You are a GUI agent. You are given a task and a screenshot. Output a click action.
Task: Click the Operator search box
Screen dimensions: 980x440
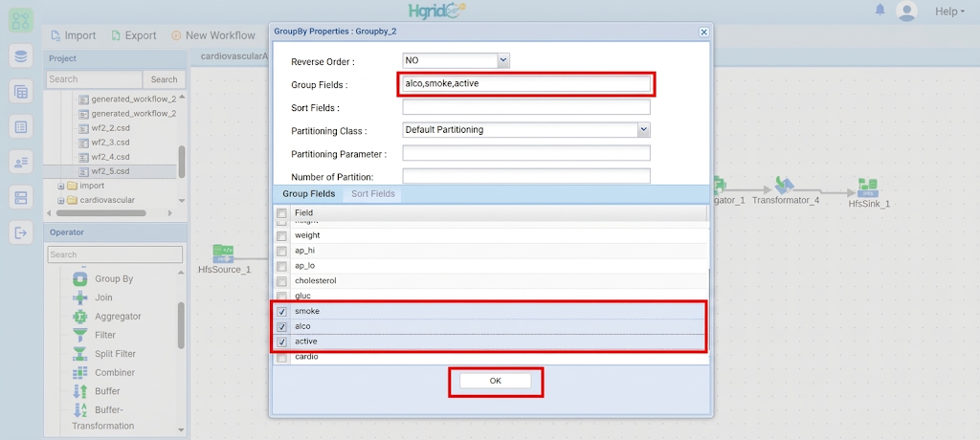click(115, 254)
